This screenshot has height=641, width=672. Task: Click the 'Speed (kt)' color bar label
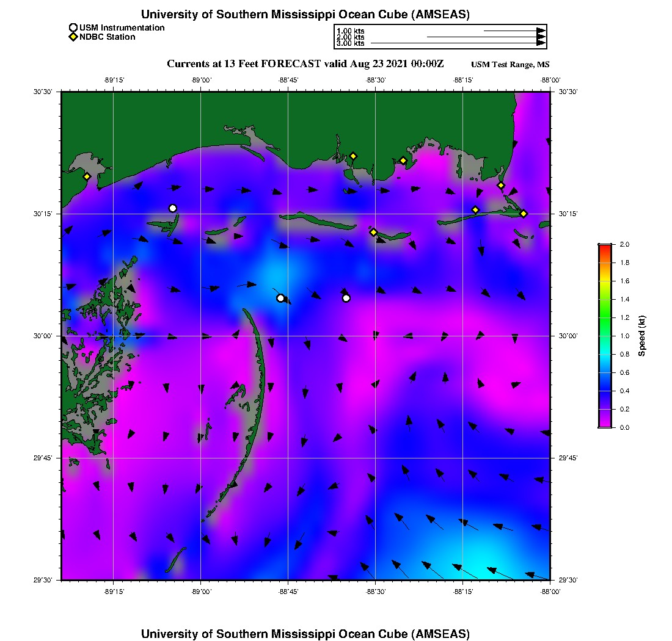642,336
